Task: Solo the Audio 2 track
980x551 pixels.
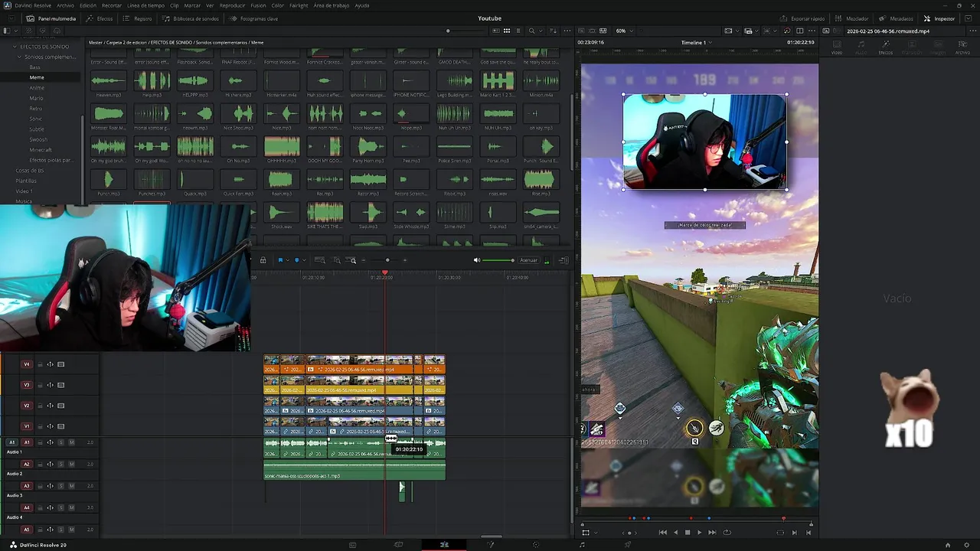Action: tap(61, 464)
